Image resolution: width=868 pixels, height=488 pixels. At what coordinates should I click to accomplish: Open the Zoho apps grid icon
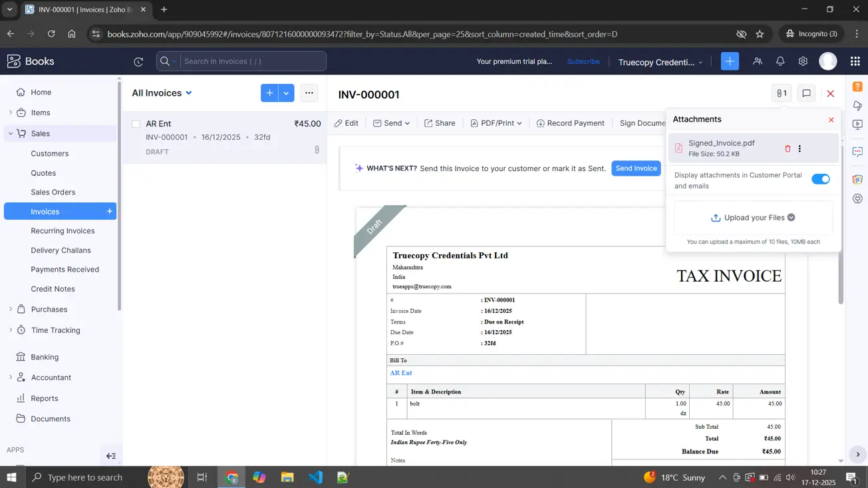(855, 61)
